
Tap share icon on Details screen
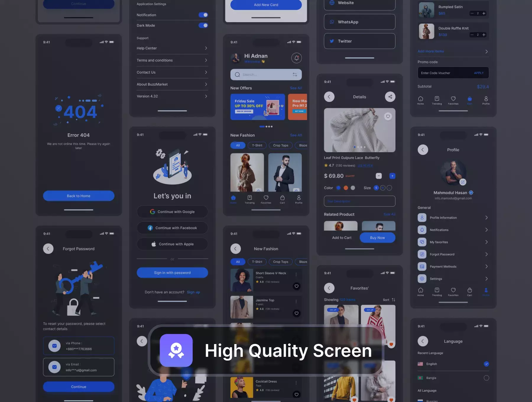coord(390,97)
